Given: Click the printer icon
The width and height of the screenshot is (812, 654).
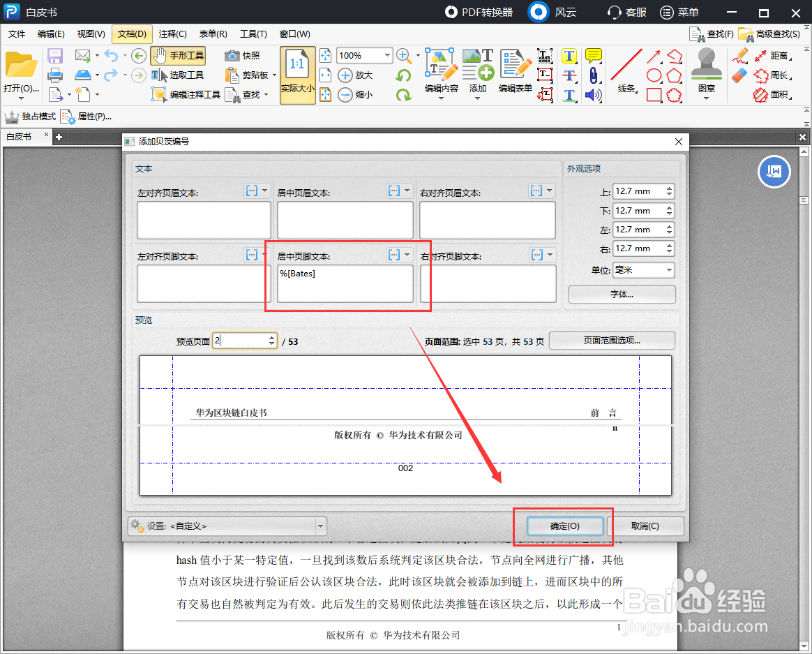Looking at the screenshot, I should coord(55,75).
